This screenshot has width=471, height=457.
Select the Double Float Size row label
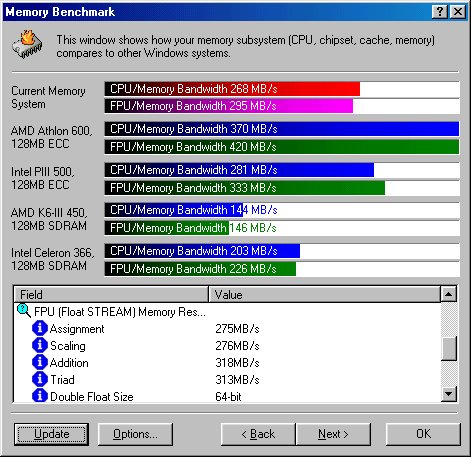point(92,397)
